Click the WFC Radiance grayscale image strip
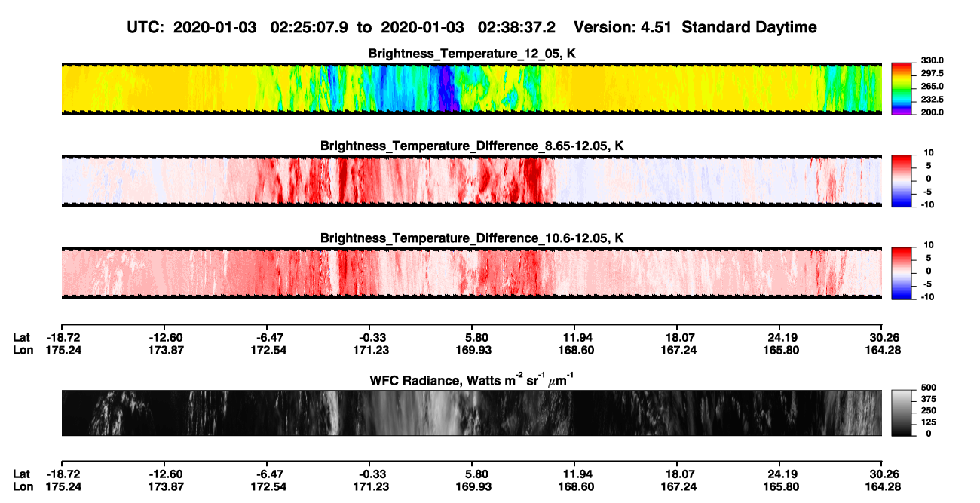Viewport: 980px width, 503px height. click(471, 413)
